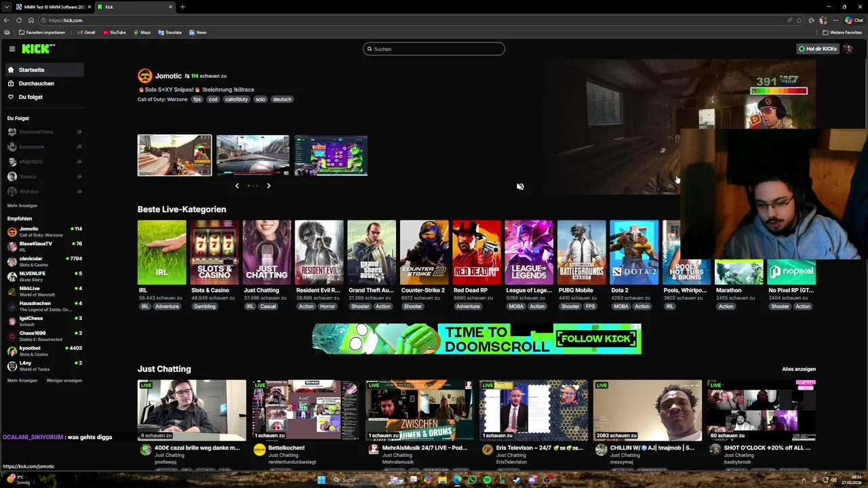Open the browser tab list dropdown
Screen dimensions: 868x488
coord(6,7)
